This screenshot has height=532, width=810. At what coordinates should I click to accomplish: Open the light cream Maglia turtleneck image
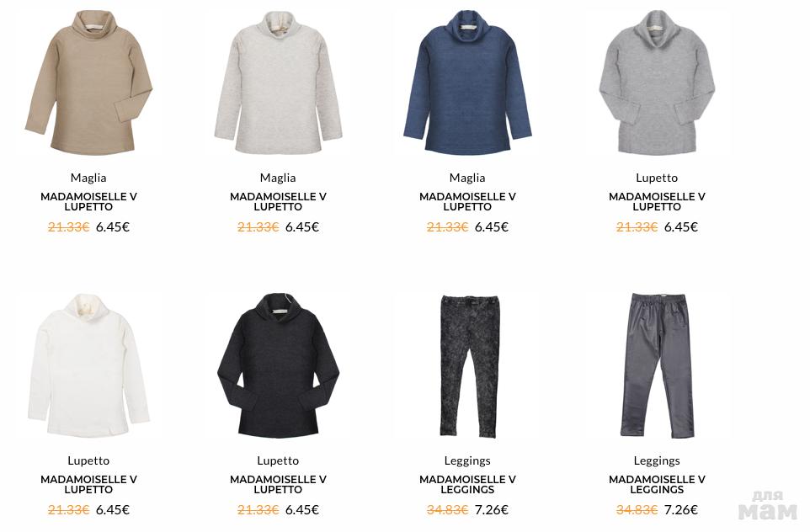(x=278, y=82)
